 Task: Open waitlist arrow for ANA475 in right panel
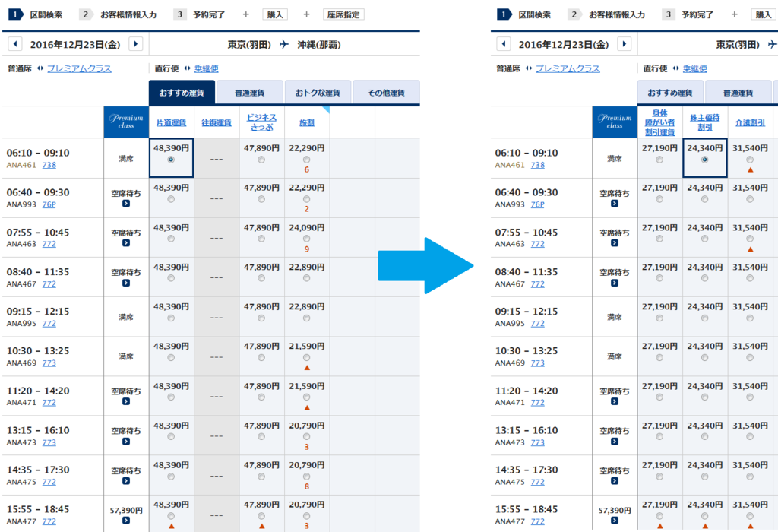pos(615,481)
